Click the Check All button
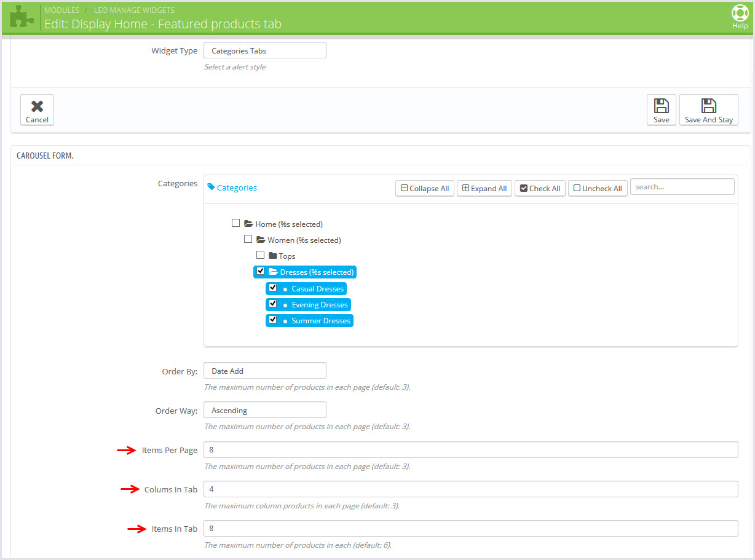The height and width of the screenshot is (560, 755). tap(540, 188)
